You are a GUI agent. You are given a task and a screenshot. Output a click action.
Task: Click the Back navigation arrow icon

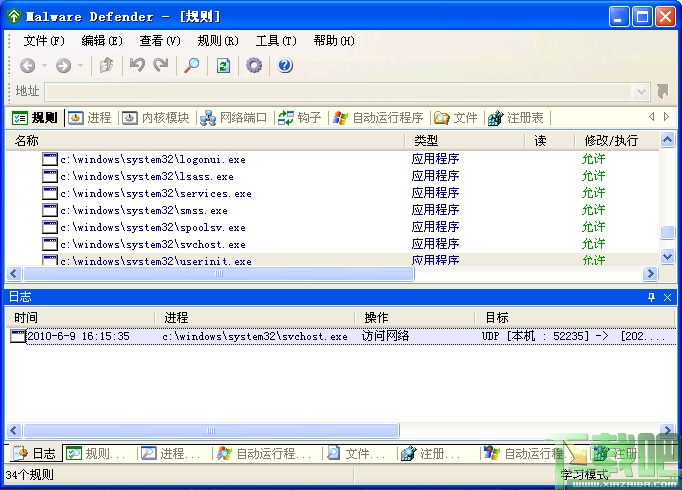28,66
